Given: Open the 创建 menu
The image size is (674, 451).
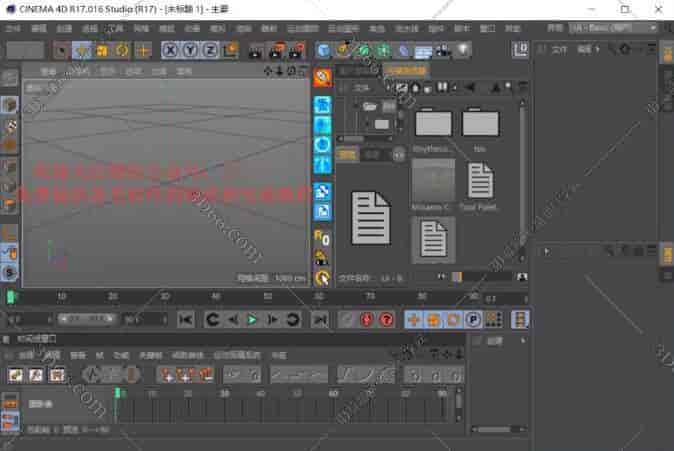Looking at the screenshot, I should [x=64, y=28].
